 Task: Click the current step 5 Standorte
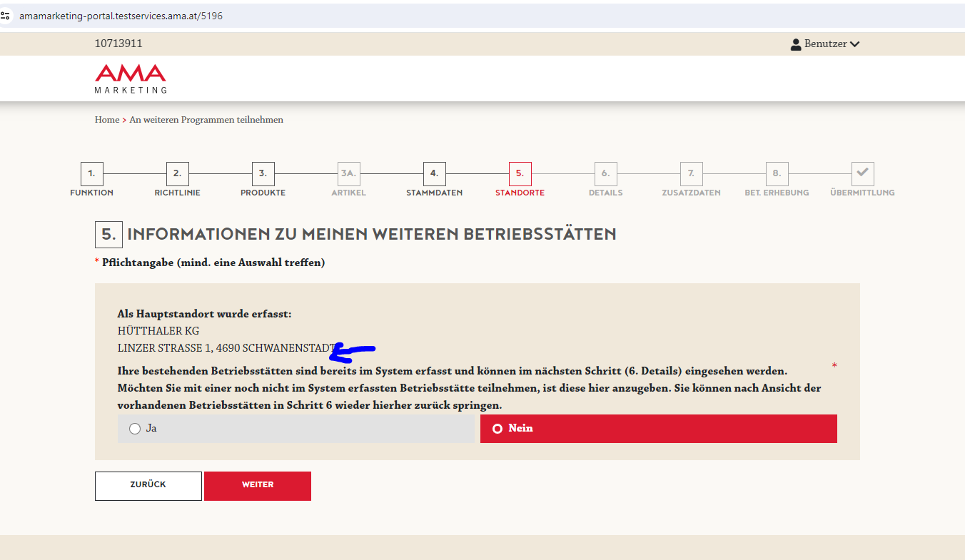(x=520, y=173)
